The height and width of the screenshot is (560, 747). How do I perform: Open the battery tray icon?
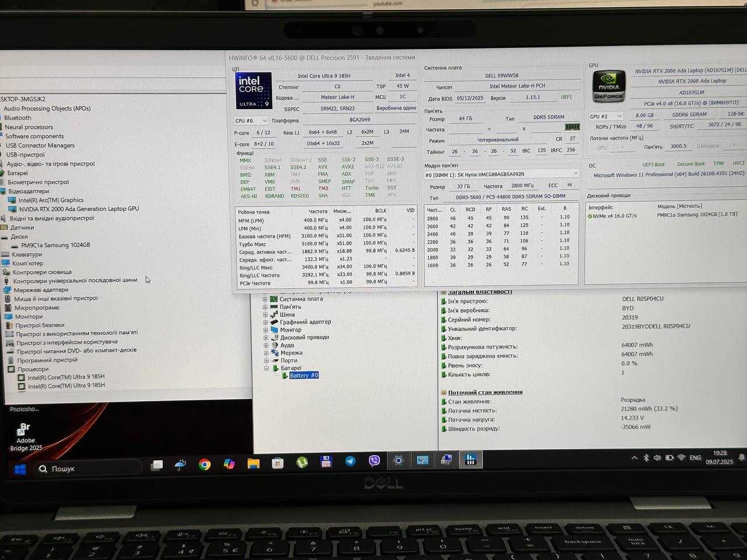coord(669,458)
